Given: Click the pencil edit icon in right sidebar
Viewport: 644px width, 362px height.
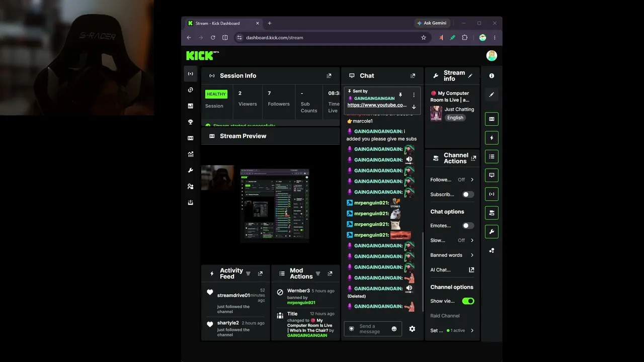Looking at the screenshot, I should point(492,95).
